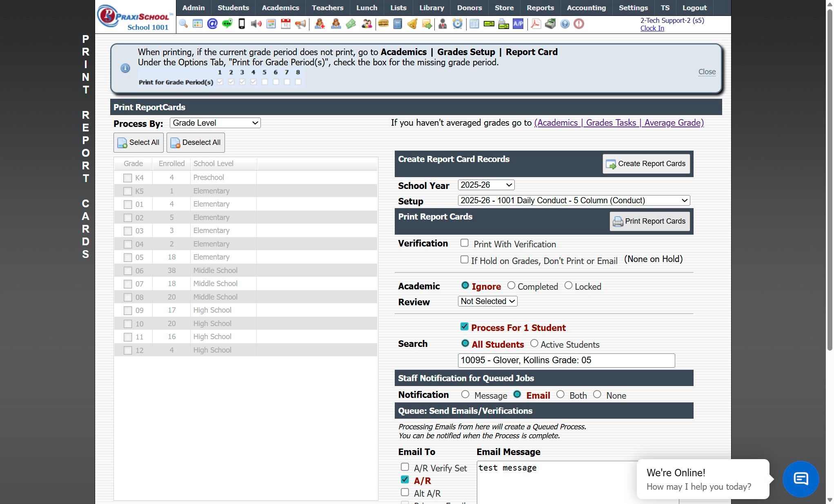Open the A/P accounts payable icon
This screenshot has height=504, width=834.
click(518, 24)
